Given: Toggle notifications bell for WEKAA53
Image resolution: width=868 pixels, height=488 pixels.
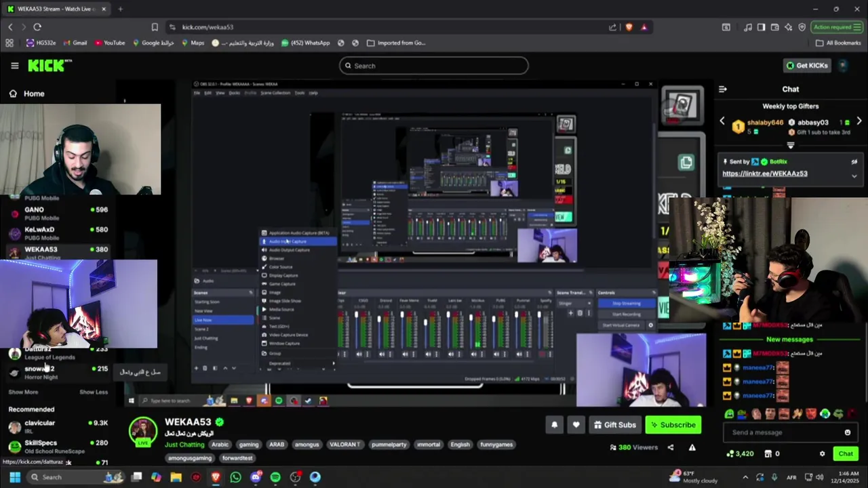Looking at the screenshot, I should tap(554, 425).
